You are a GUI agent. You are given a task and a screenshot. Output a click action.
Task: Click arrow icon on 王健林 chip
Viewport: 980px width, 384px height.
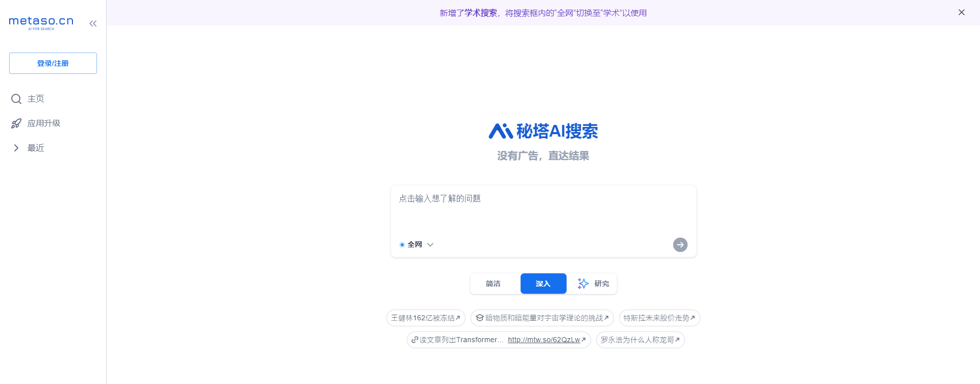pyautogui.click(x=458, y=318)
